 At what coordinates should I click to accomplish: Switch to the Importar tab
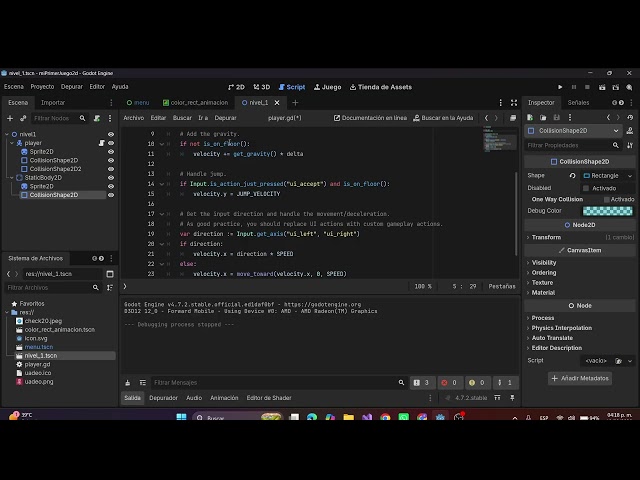click(53, 102)
